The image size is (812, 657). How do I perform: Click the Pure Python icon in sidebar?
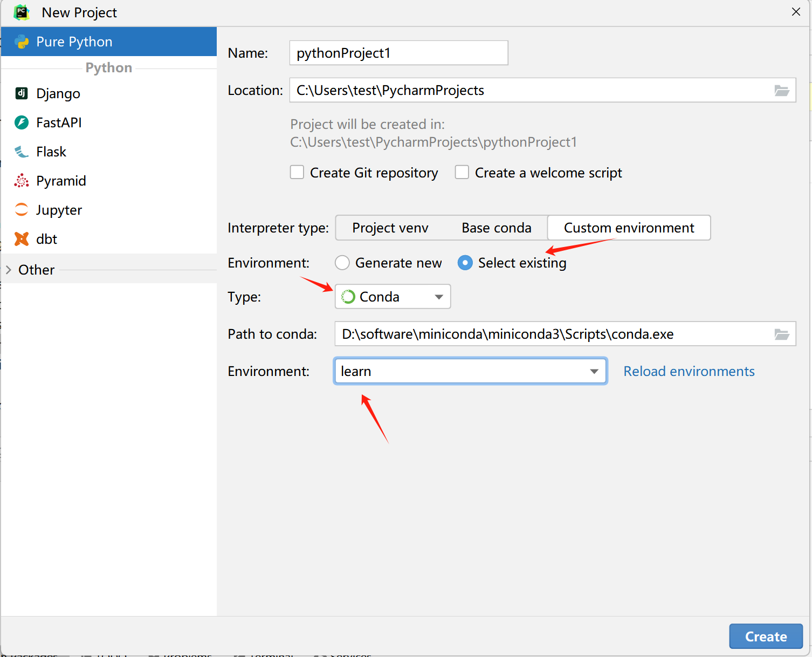click(x=22, y=42)
